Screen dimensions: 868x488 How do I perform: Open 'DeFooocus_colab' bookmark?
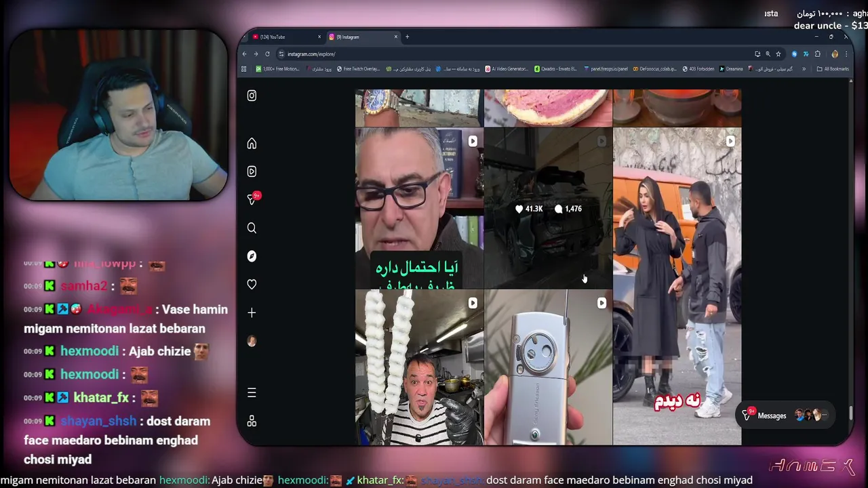point(654,68)
